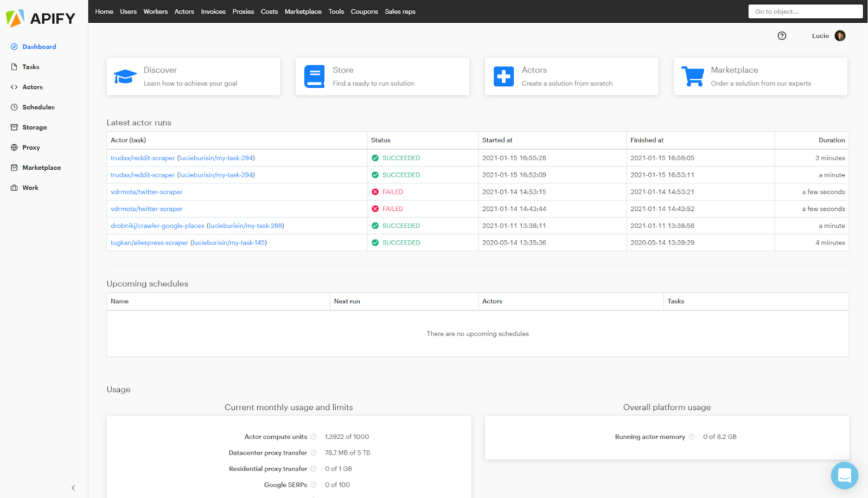
Task: Open Costs in the top admin bar
Action: click(269, 11)
